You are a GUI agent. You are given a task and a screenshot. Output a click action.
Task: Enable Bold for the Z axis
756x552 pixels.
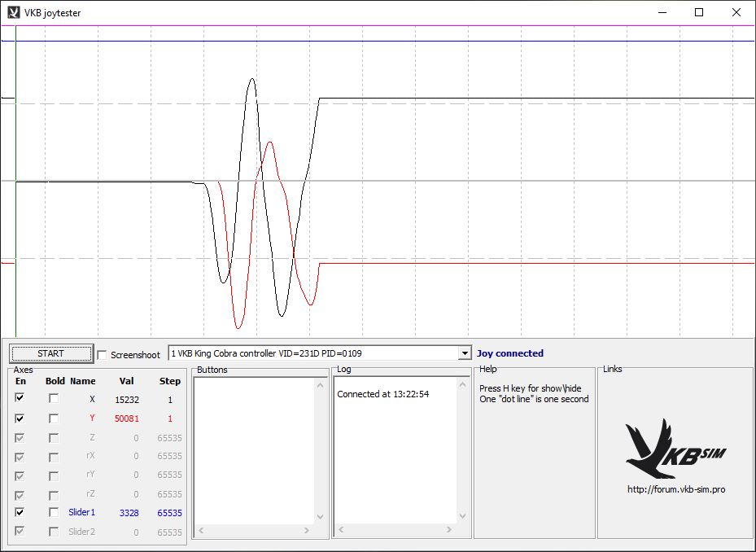pyautogui.click(x=54, y=438)
